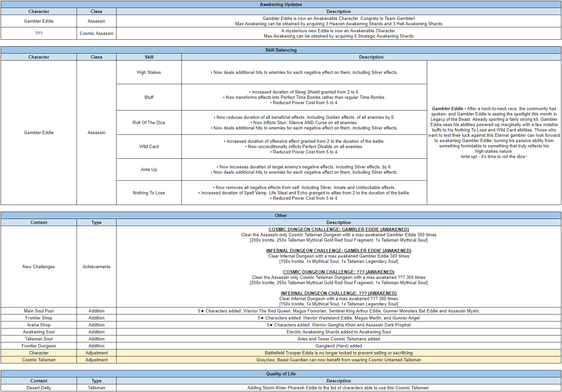
Task: Click the Main Soul Pool content cell
Action: [x=39, y=311]
